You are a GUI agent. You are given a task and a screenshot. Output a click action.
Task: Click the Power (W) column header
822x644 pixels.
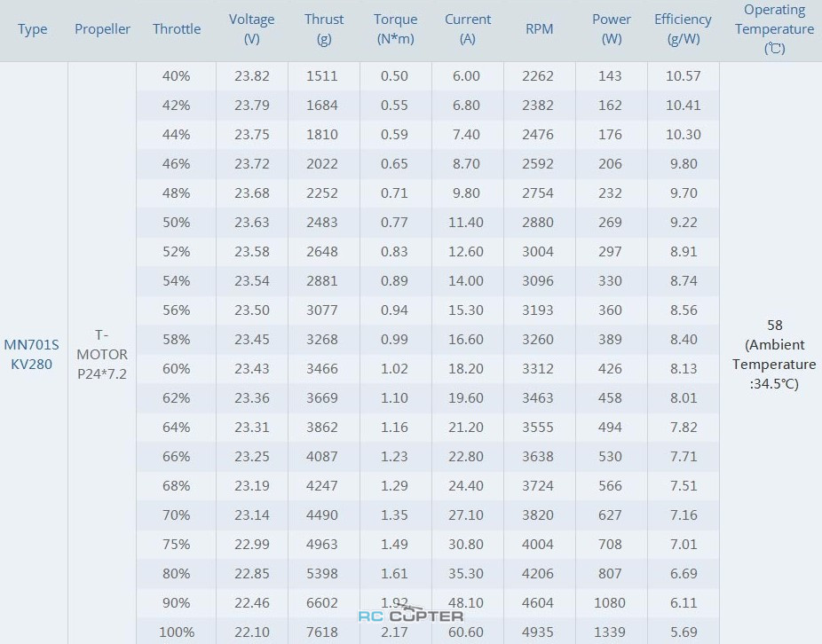coord(611,29)
